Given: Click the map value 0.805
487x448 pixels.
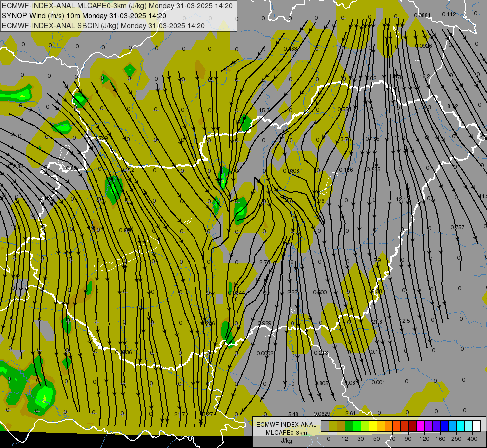Looking at the screenshot, I should coord(322,383).
